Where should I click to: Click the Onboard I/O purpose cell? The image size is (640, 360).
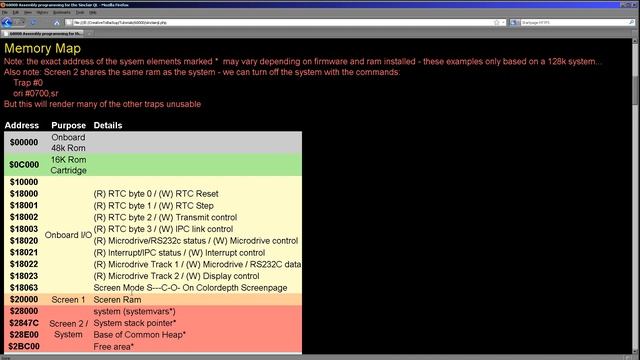[x=68, y=235]
